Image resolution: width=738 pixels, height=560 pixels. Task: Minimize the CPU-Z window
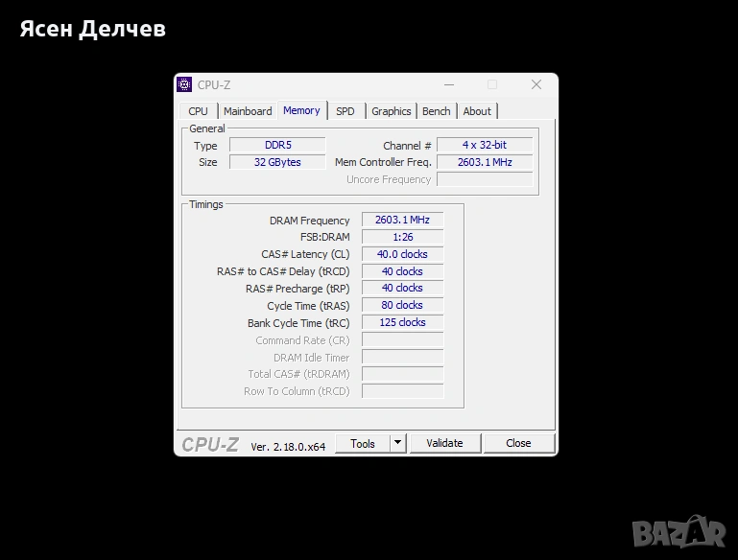(x=449, y=84)
